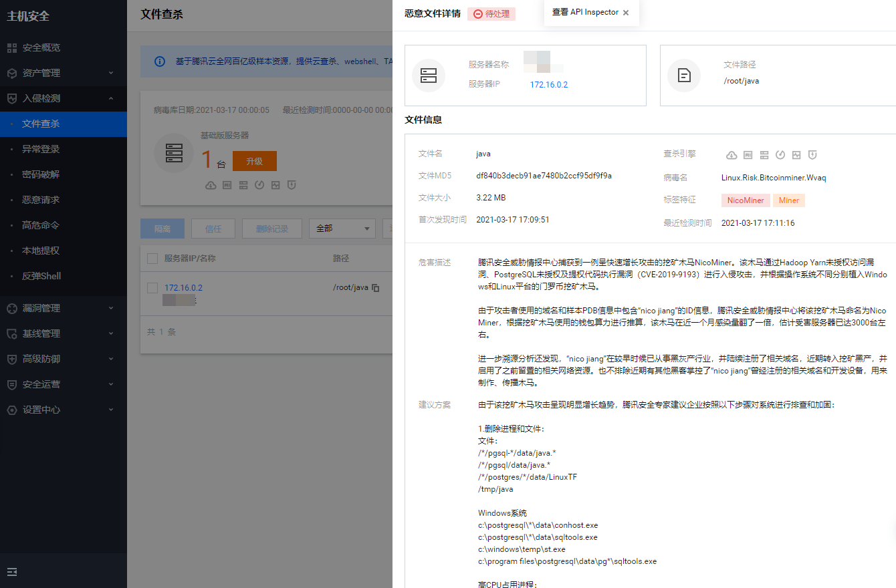This screenshot has width=896, height=588.
Task: Toggle the select-all checkbox in table header
Action: (x=152, y=259)
